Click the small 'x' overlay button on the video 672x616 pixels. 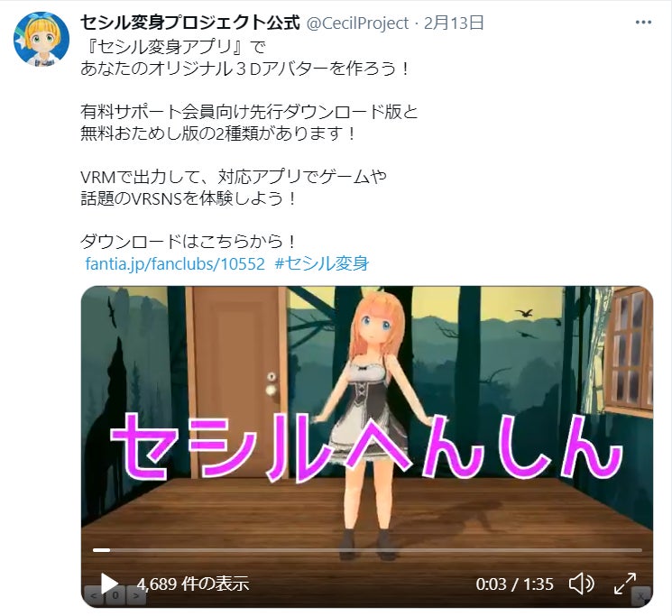coord(641,596)
